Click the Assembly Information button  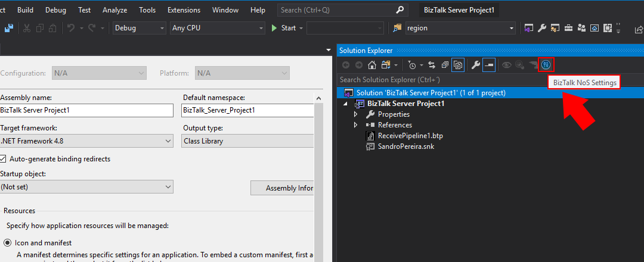282,188
